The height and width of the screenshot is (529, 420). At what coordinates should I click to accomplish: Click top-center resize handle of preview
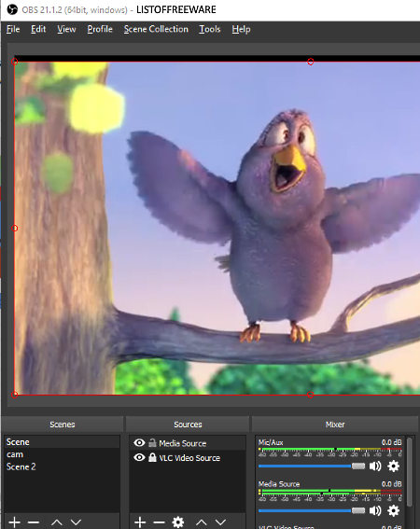(x=311, y=62)
